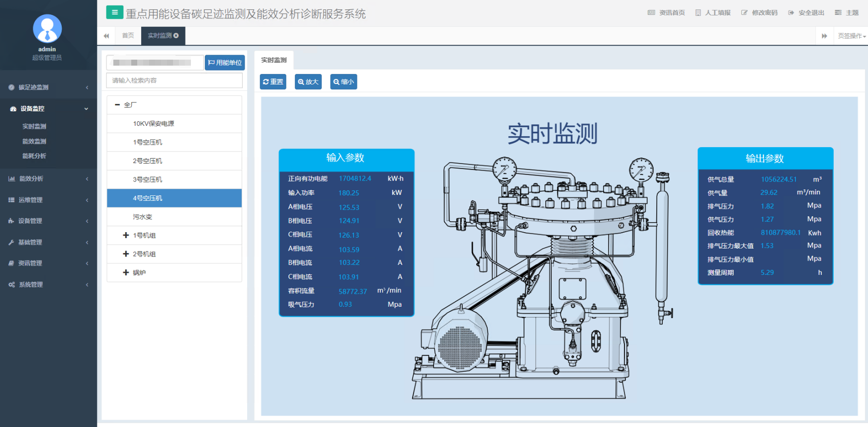Click the 运维管理 list icon
The image size is (868, 427).
click(x=11, y=200)
